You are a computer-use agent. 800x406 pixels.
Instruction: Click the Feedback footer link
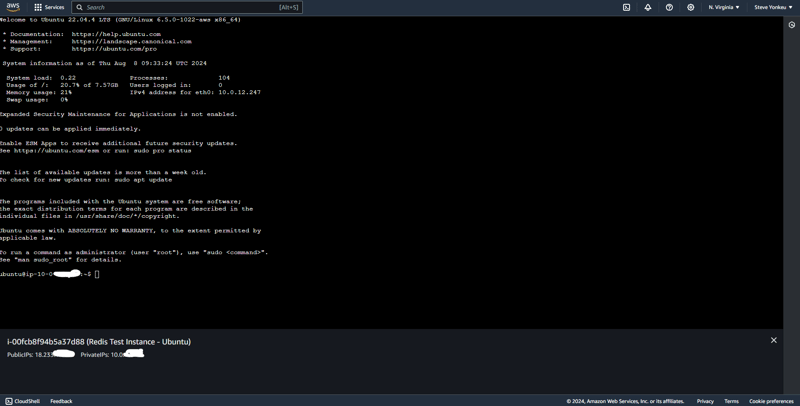61,401
